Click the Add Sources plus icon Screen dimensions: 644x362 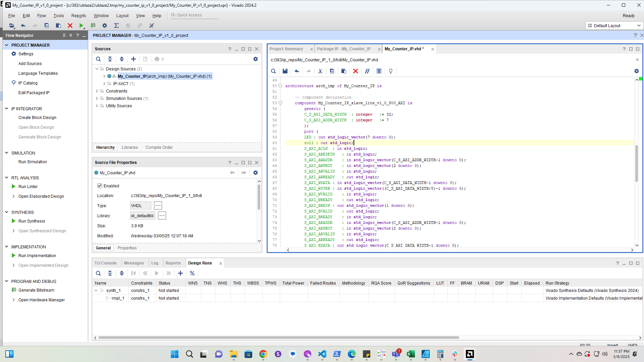click(x=133, y=59)
